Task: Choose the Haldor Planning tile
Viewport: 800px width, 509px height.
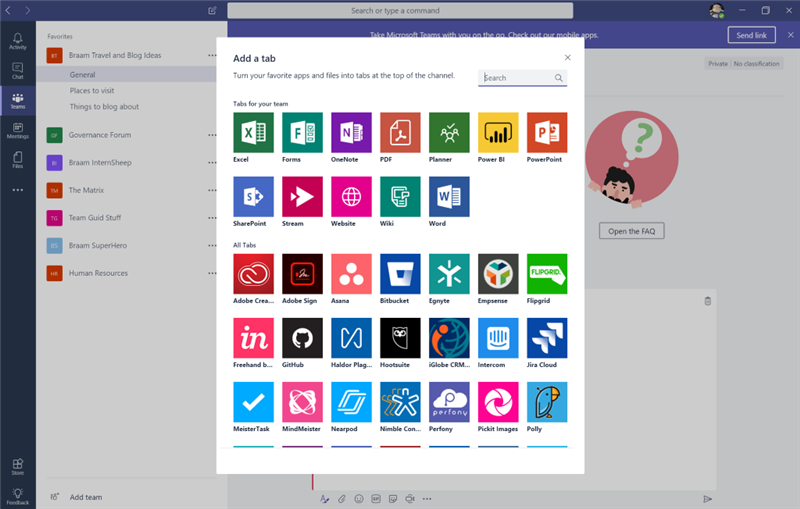Action: (351, 338)
